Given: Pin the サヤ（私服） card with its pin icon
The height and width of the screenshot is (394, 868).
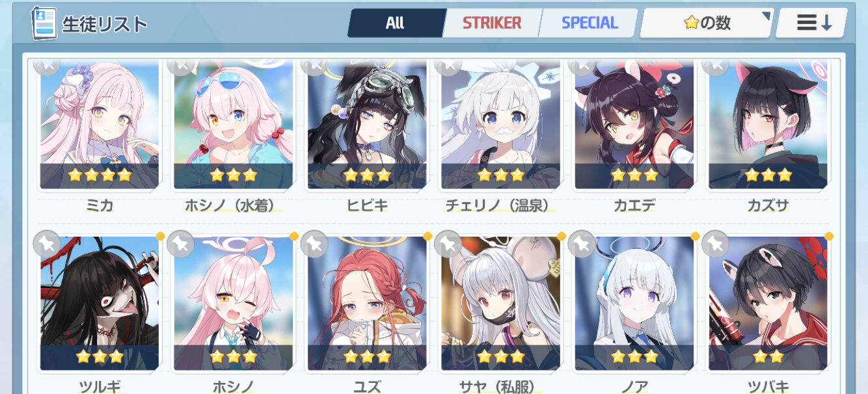Looking at the screenshot, I should coord(448,244).
